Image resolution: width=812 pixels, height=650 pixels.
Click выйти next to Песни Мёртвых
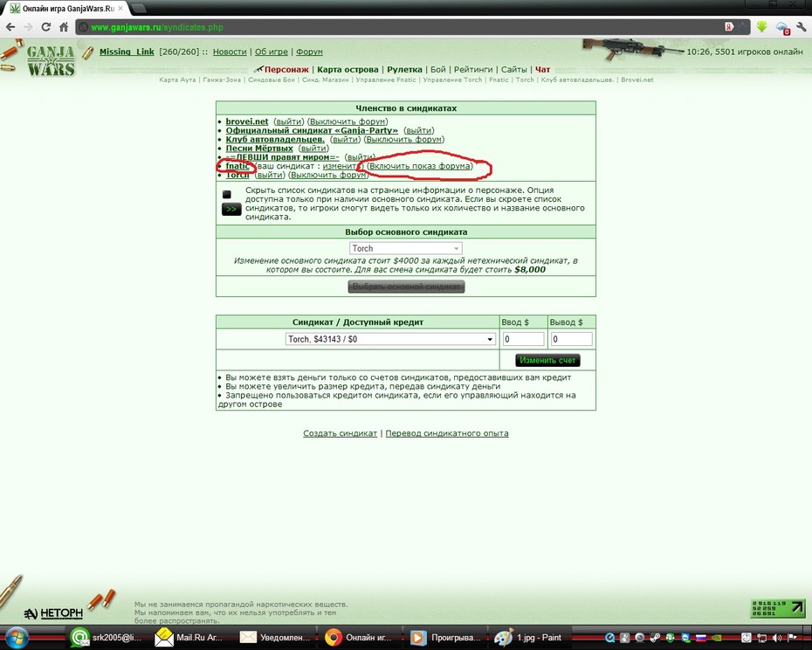[313, 149]
